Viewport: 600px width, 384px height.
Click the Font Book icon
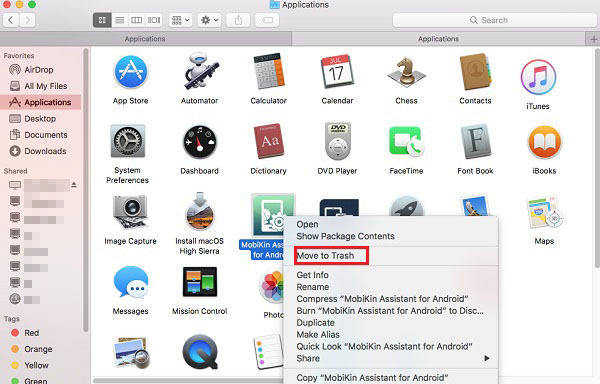(x=475, y=141)
